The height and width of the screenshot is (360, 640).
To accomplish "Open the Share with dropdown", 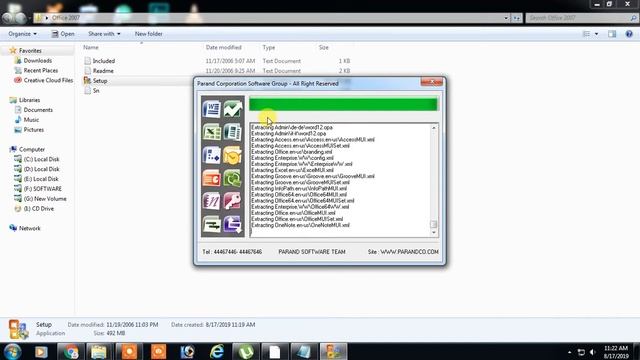I will tap(104, 34).
